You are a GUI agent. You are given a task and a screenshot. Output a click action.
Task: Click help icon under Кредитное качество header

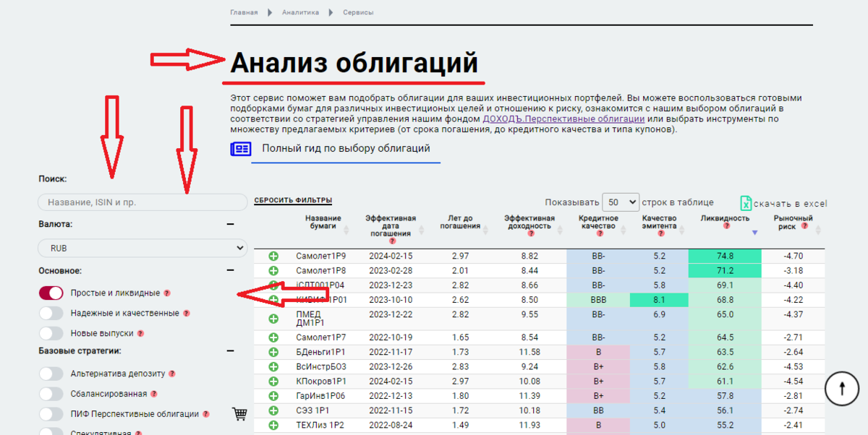[598, 233]
